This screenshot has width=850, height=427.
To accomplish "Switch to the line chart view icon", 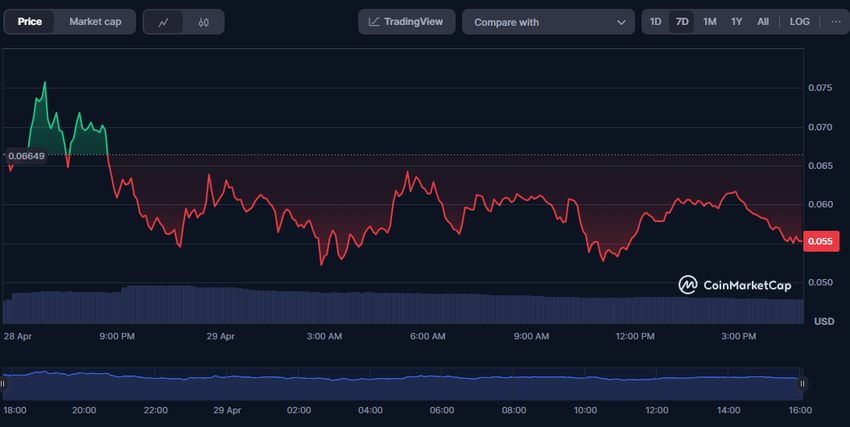I will [x=163, y=22].
